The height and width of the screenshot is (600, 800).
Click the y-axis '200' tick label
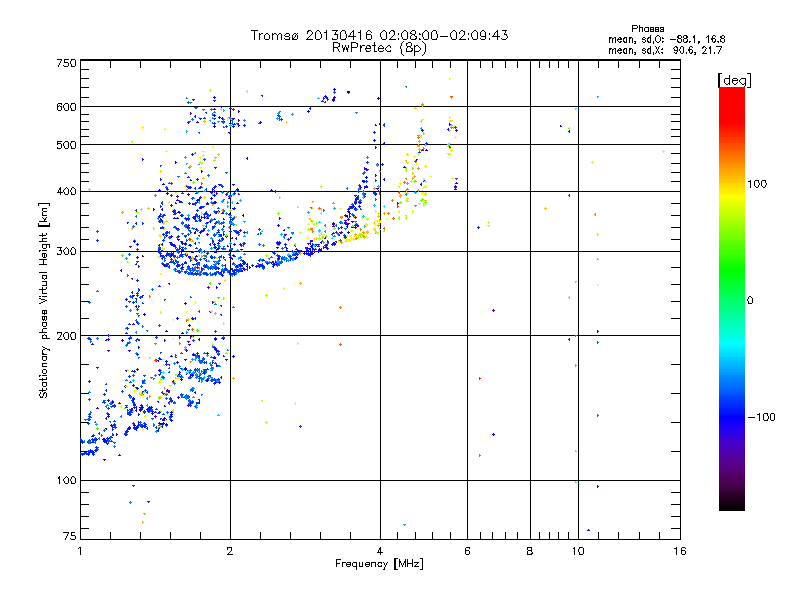click(66, 336)
